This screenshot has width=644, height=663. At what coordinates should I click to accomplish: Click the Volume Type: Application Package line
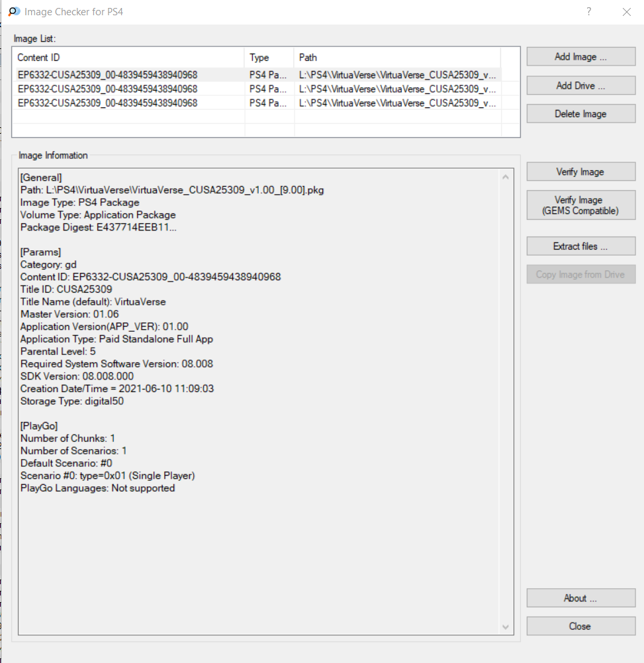tap(98, 215)
